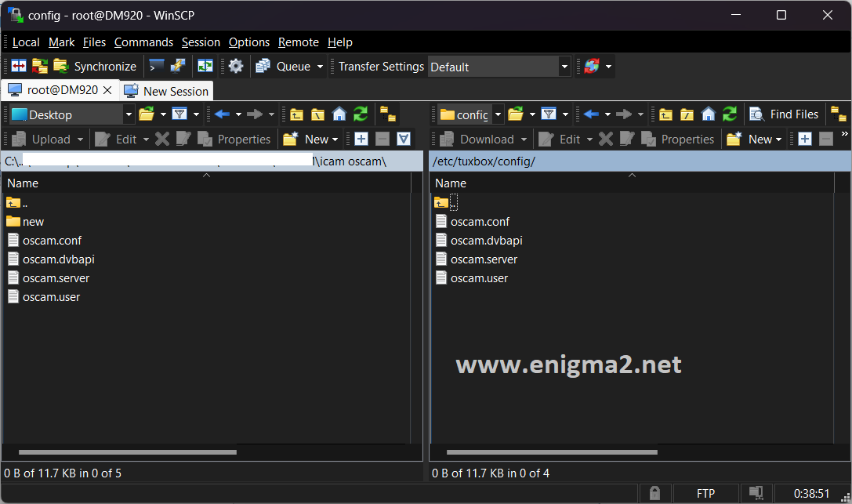852x504 pixels.
Task: Click the local panel horizontal scrollbar
Action: click(x=127, y=451)
